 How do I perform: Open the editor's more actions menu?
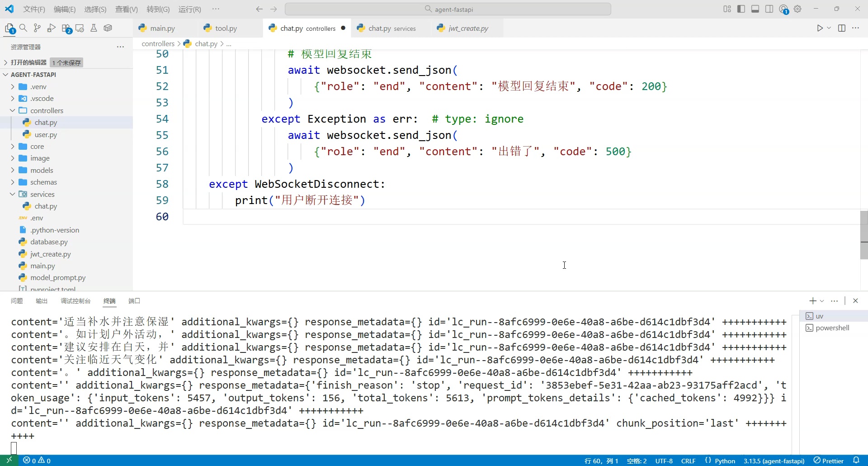pos(856,28)
